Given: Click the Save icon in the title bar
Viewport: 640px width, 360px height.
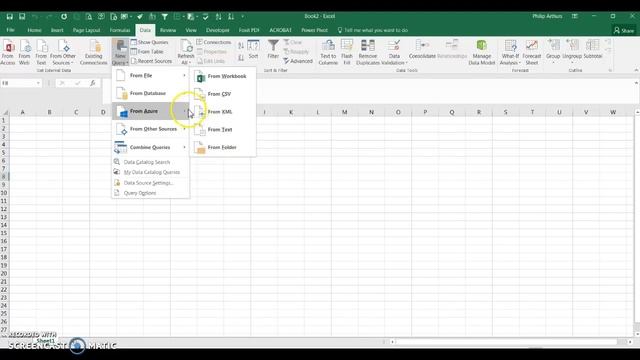Looking at the screenshot, I should tap(9, 16).
